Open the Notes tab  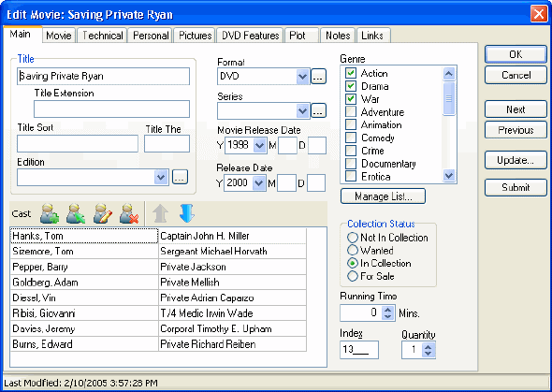pyautogui.click(x=338, y=36)
